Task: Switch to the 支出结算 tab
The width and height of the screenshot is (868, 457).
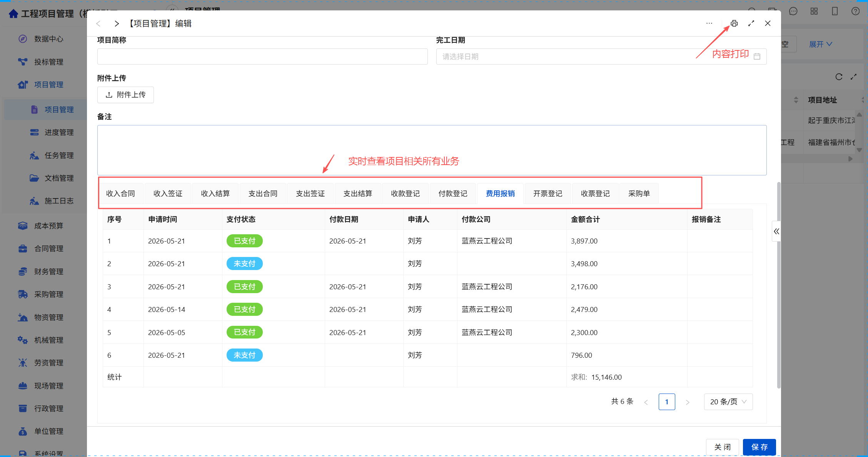Action: point(358,193)
